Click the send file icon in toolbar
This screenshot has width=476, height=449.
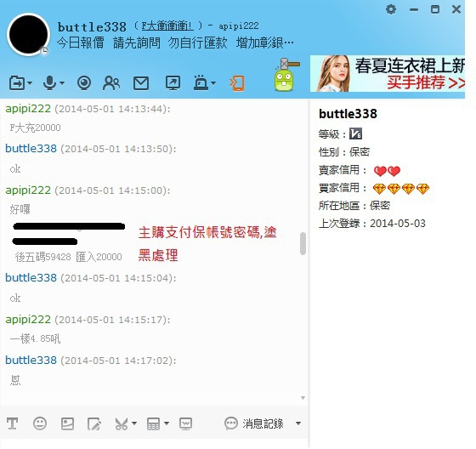tap(17, 82)
